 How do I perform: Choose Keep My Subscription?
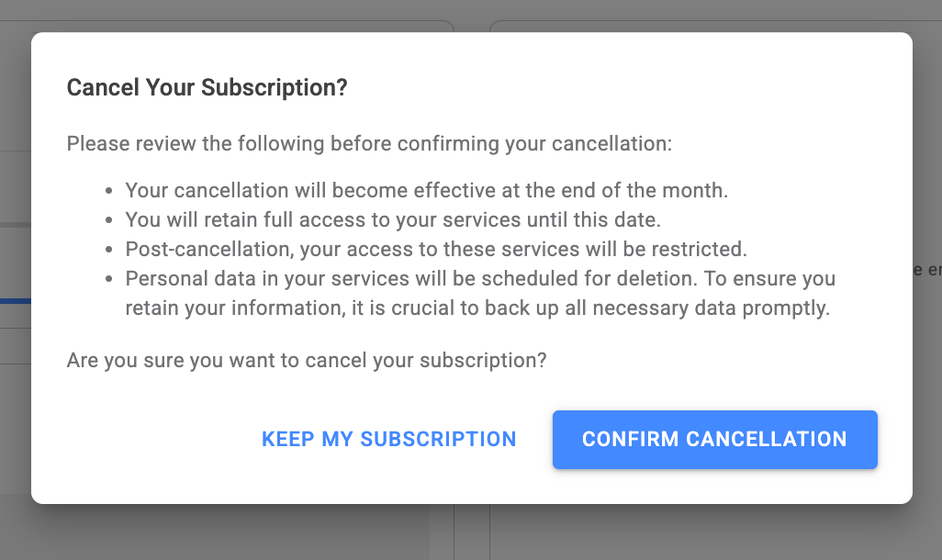pyautogui.click(x=389, y=439)
